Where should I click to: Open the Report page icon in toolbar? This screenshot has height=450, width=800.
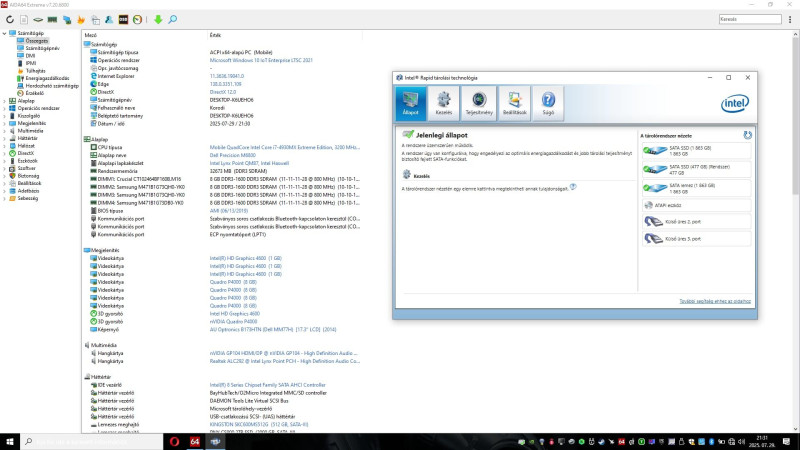pos(24,19)
